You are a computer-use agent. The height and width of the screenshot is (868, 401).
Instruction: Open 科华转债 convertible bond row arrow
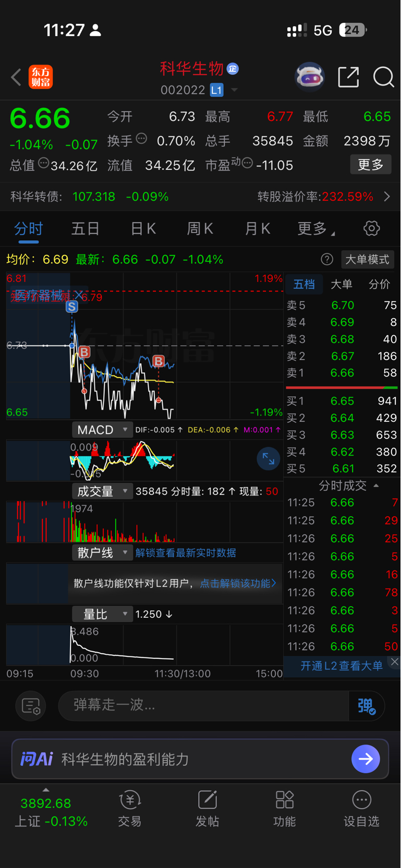pos(387,197)
